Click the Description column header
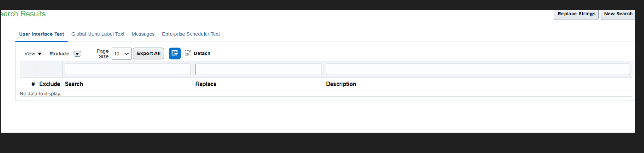Viewport: 644px width, 153px height. [x=341, y=84]
